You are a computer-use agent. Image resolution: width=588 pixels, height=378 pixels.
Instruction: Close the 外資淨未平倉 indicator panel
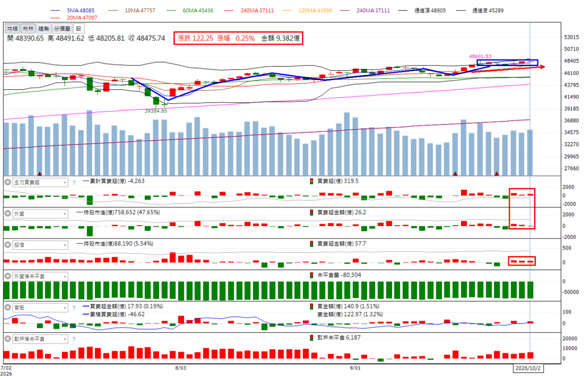click(x=7, y=276)
